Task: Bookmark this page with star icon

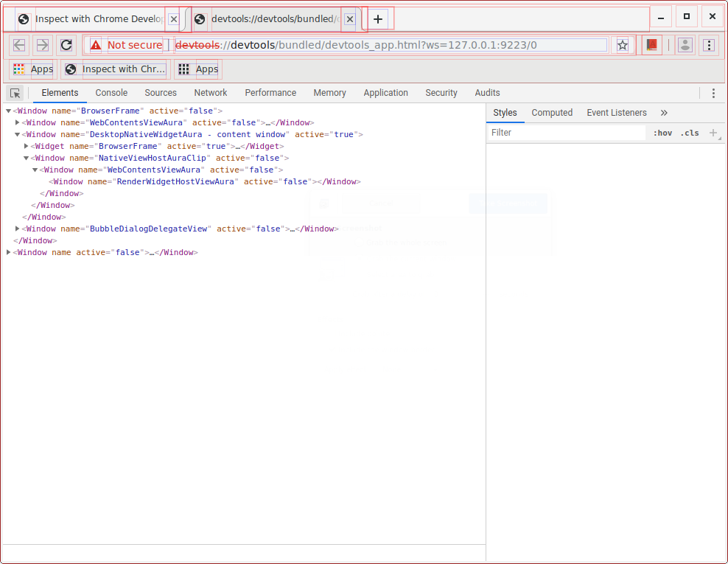Action: pos(623,45)
